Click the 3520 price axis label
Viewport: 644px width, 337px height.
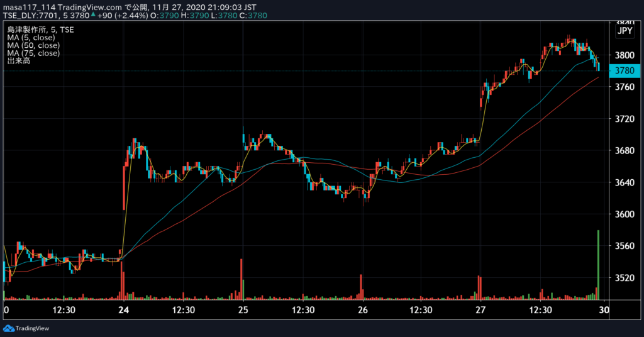[x=625, y=278]
